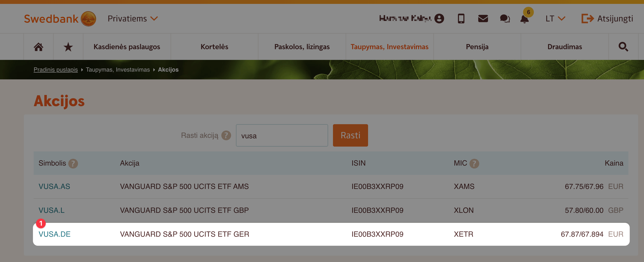The image size is (644, 262).
Task: Open the home page icon
Action: (39, 47)
